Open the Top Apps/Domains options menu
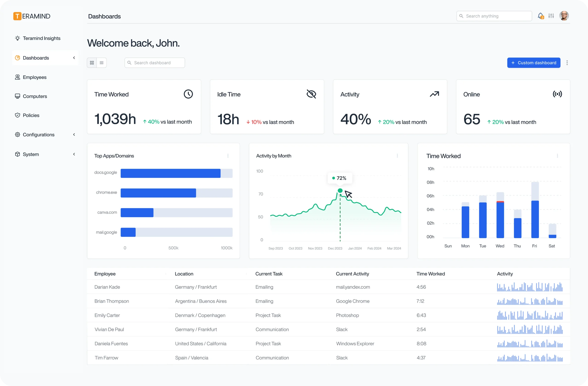Screen dimensions: 588x386 tap(228, 156)
